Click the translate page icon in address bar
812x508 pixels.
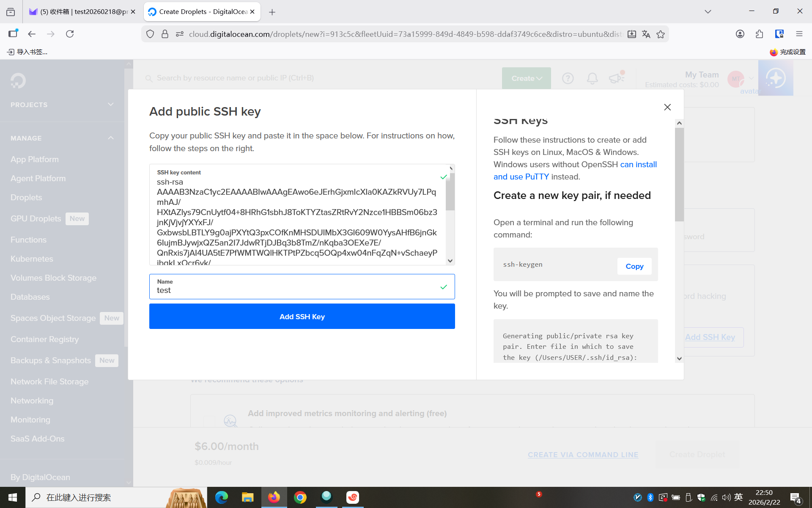tap(646, 34)
